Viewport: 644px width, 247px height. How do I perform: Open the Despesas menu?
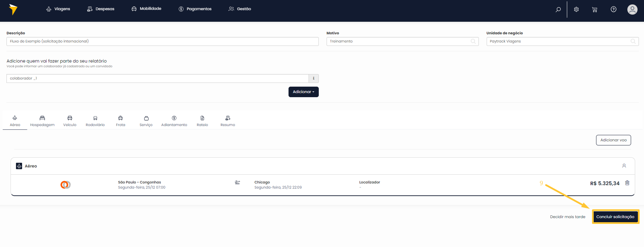101,9
